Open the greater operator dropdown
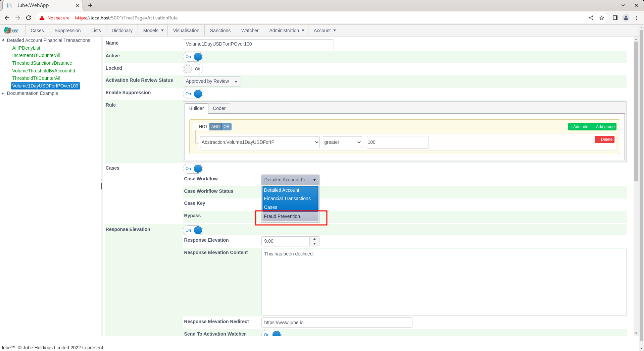The width and height of the screenshot is (644, 351). coord(342,142)
